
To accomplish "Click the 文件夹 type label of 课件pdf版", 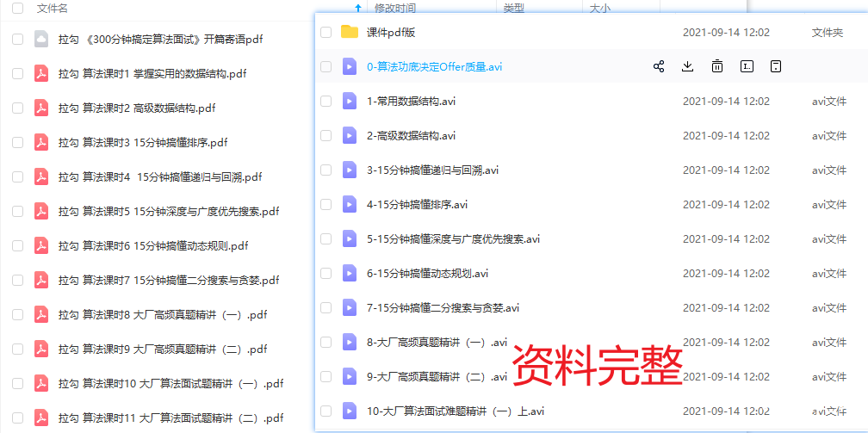I will (827, 32).
